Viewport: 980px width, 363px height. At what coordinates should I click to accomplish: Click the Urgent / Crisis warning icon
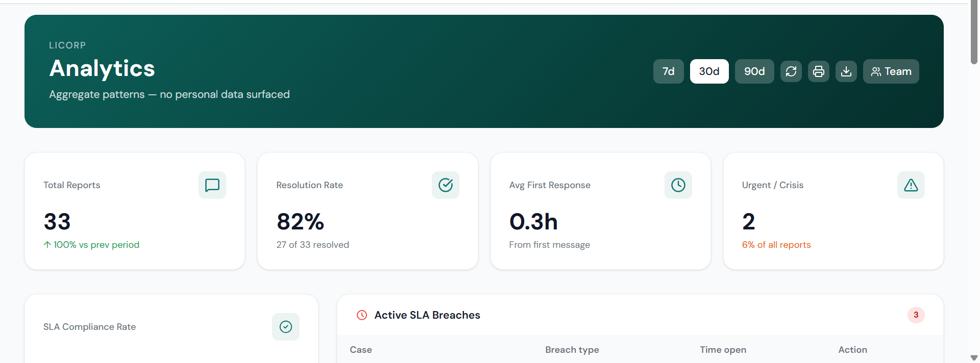tap(911, 185)
